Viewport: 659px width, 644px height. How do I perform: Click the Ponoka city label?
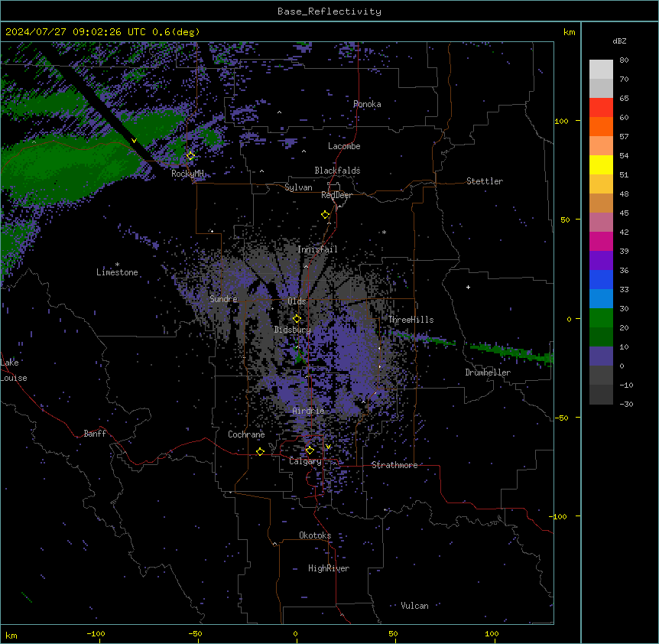point(367,104)
